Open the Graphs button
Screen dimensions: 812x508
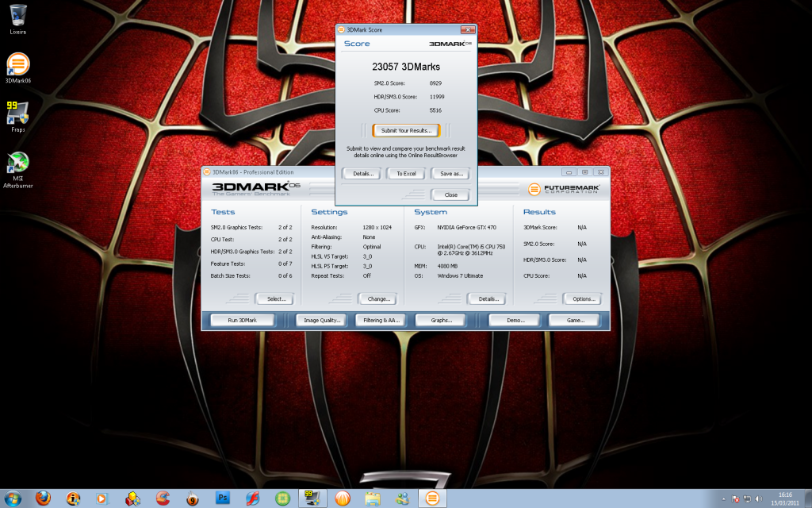(441, 321)
